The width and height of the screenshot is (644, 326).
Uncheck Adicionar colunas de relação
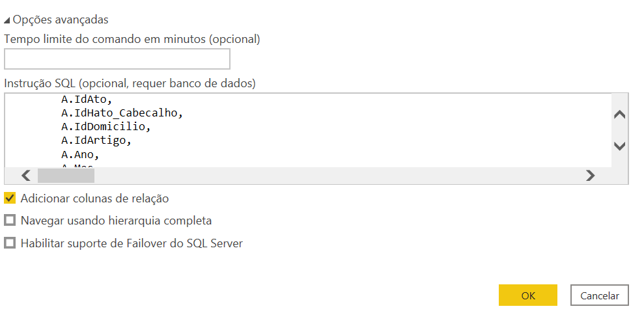point(10,198)
